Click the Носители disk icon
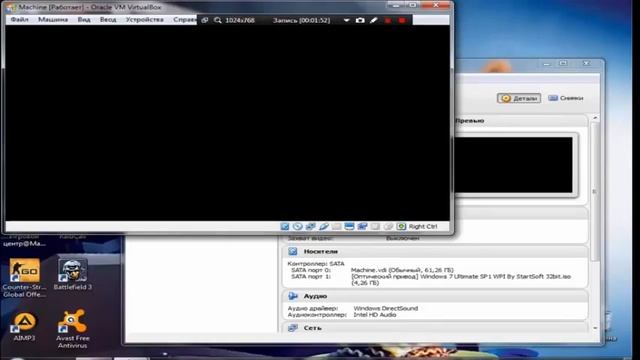This screenshot has height=360, width=640. point(292,251)
